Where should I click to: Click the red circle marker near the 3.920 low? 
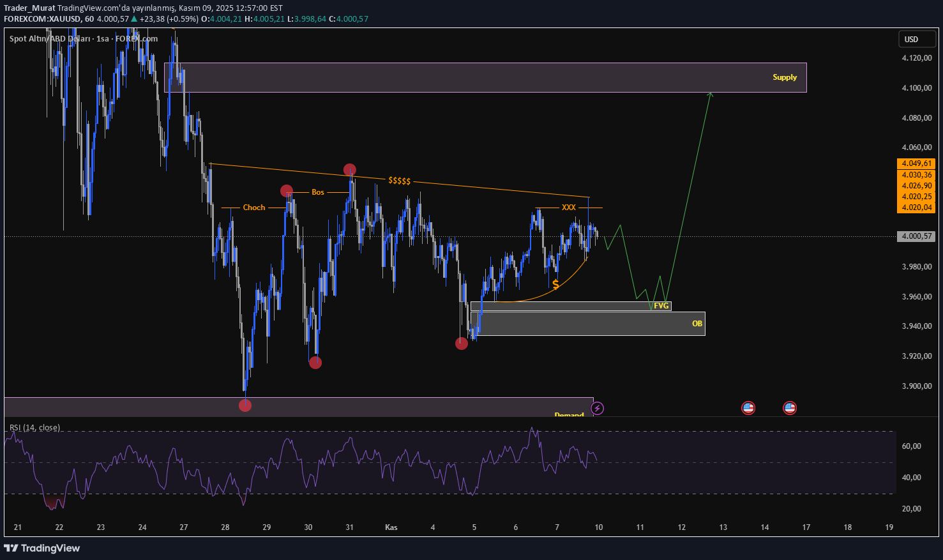315,362
